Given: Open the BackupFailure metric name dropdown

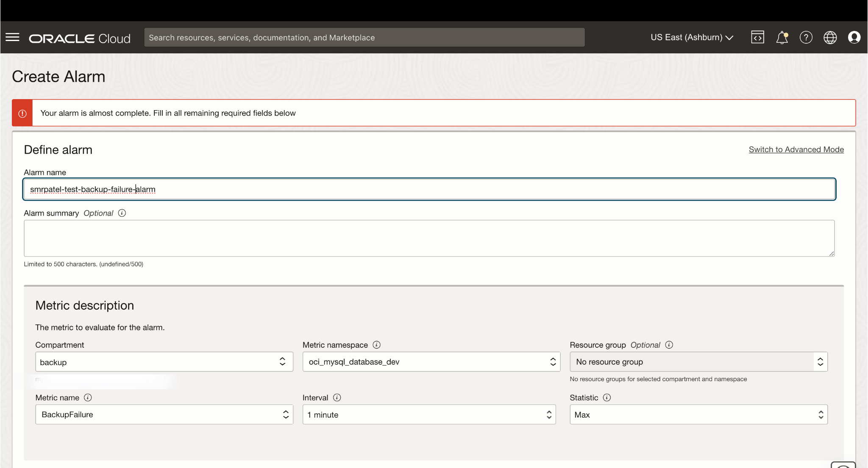Looking at the screenshot, I should 164,414.
